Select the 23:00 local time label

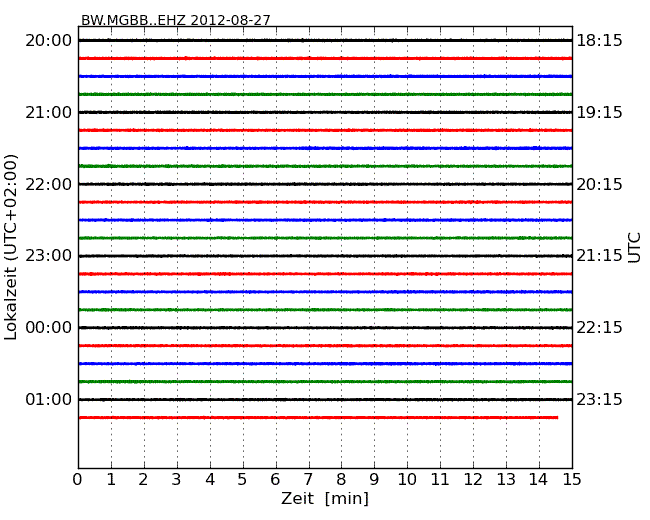click(49, 255)
